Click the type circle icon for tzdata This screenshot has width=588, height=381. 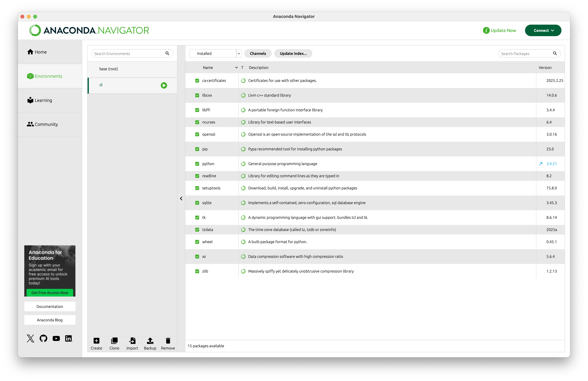tap(243, 230)
